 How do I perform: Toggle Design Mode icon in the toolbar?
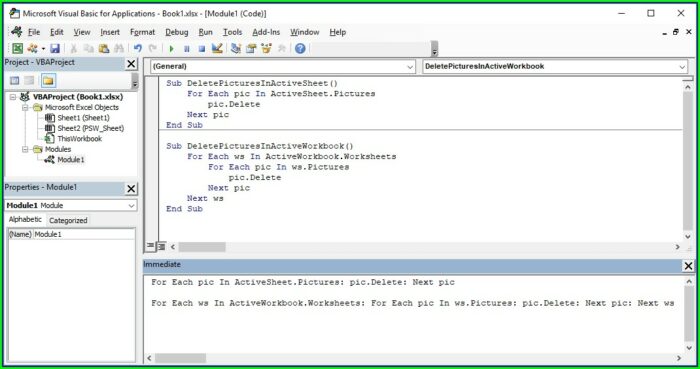pos(217,48)
